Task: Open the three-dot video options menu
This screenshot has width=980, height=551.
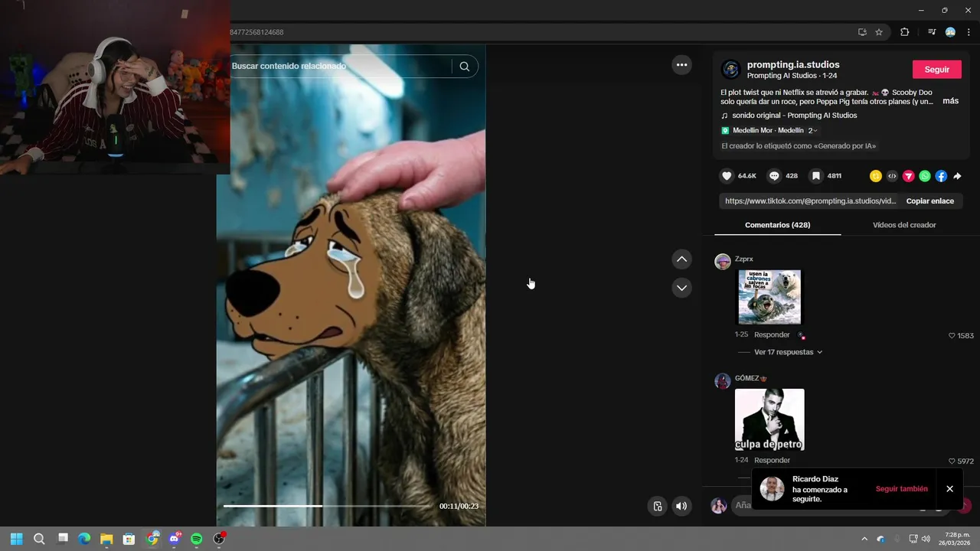Action: [681, 65]
